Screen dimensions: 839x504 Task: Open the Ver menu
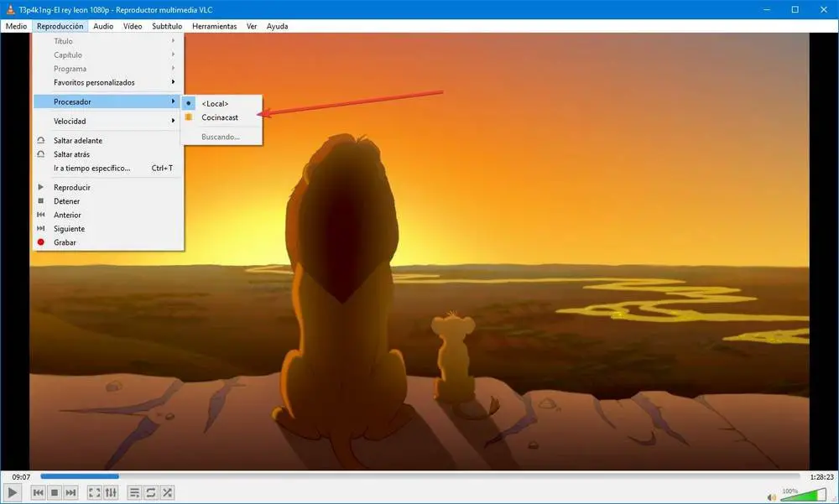coord(252,26)
